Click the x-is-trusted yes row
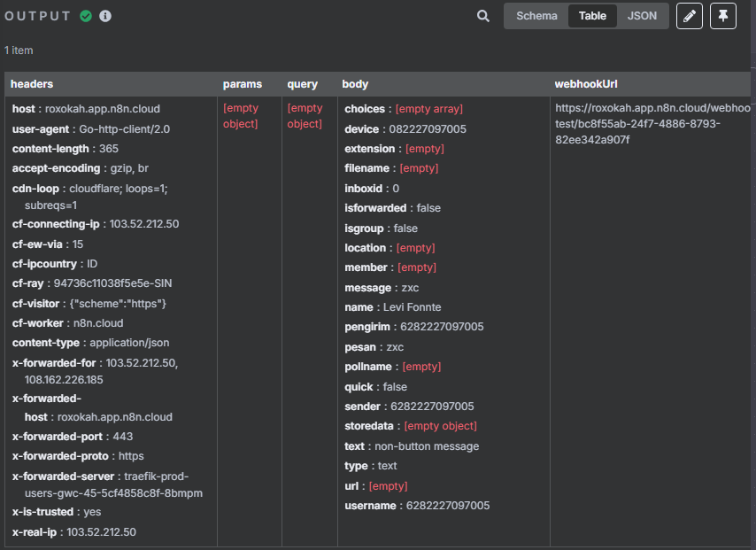This screenshot has height=550, width=756. pos(57,512)
